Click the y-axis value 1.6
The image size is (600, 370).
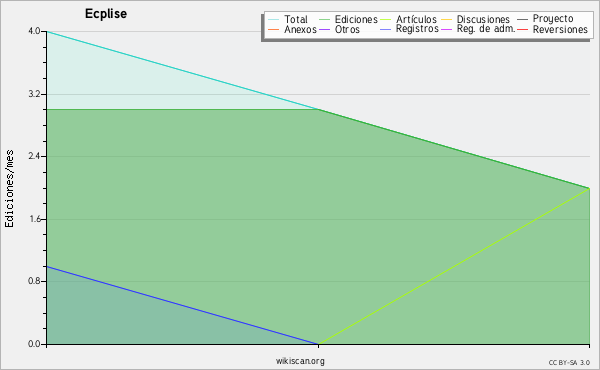pyautogui.click(x=34, y=219)
